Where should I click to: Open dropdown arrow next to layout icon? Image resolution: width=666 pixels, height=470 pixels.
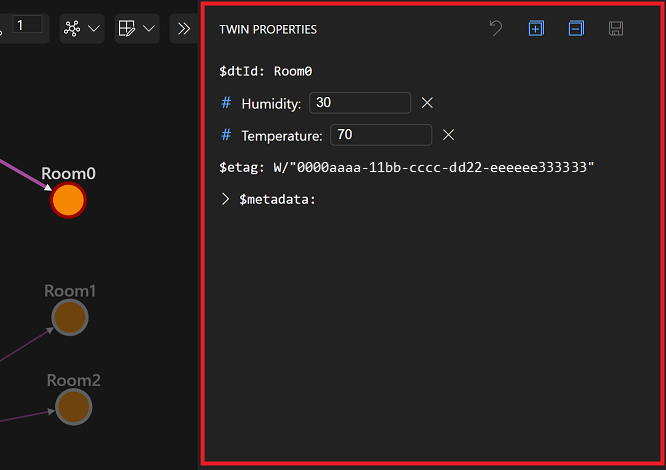pos(94,28)
